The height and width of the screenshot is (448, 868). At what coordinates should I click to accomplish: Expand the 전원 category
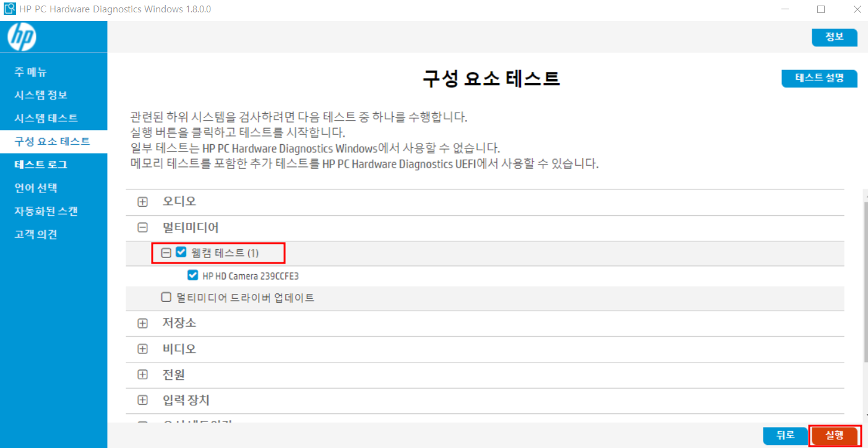(143, 375)
